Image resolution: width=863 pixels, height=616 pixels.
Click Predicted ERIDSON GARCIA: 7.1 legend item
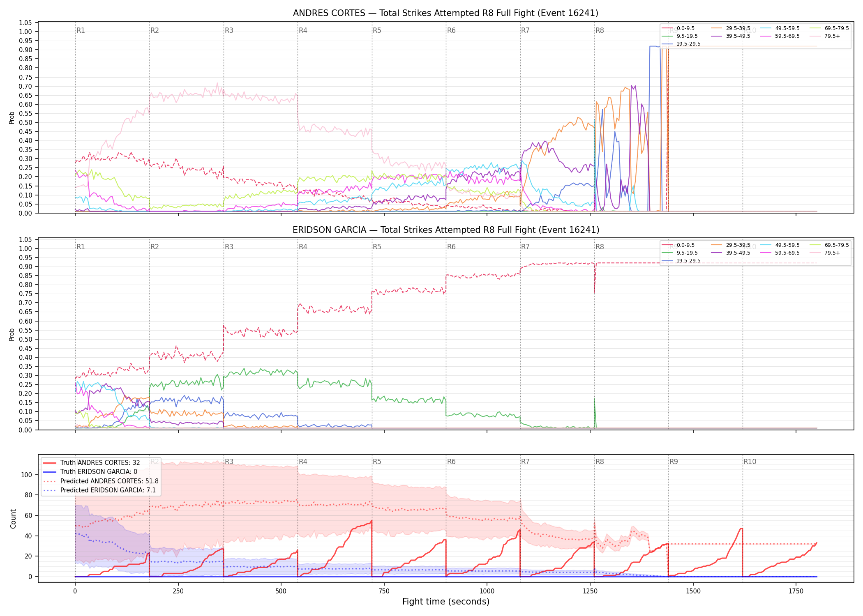coord(99,490)
